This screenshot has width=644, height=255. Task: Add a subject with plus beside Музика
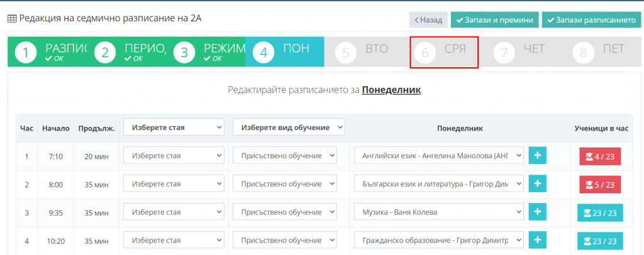[538, 212]
